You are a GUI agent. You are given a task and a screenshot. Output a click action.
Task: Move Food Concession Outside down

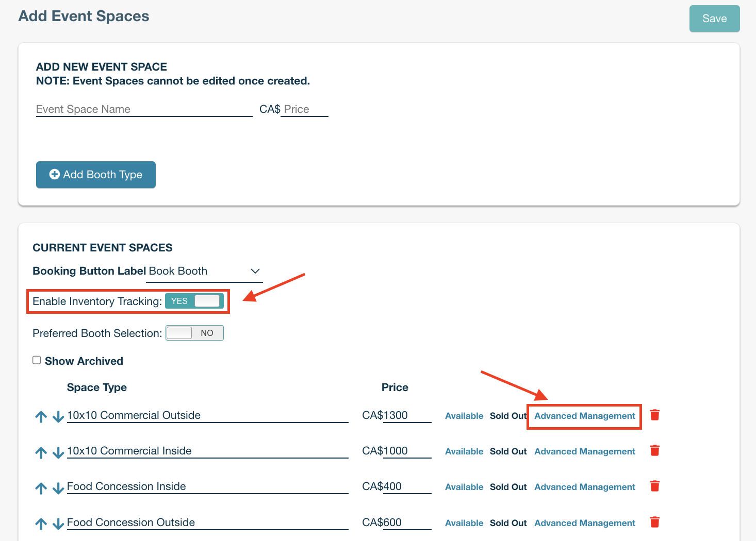pos(58,524)
